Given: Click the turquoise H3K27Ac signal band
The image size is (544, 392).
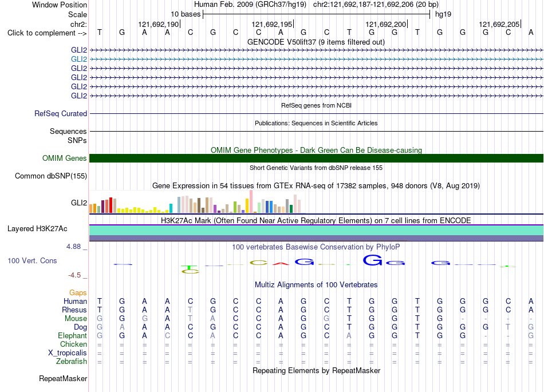Looking at the screenshot, I should [316, 230].
